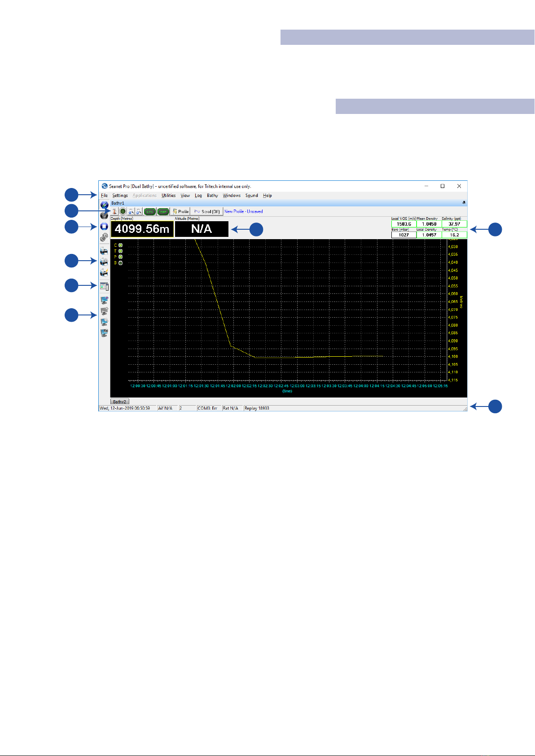Open the Help menu
535x756 pixels.
[x=267, y=196]
